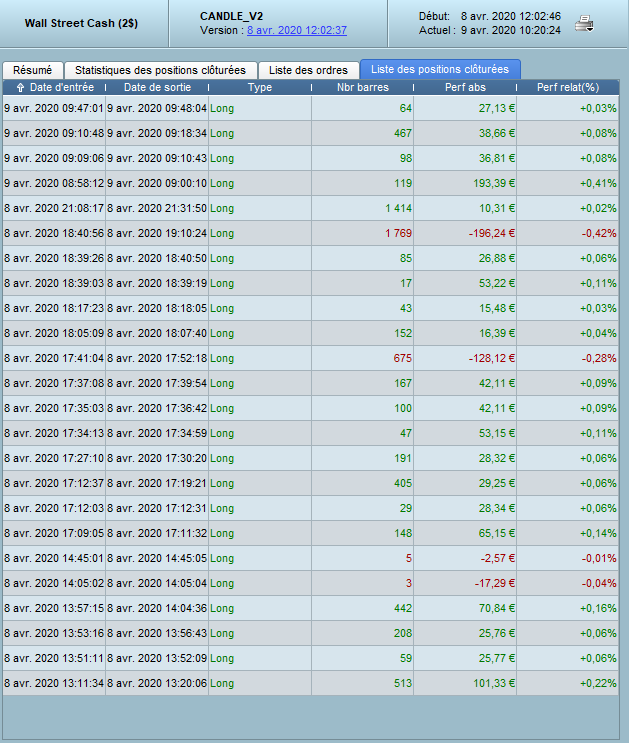Open the version link 8 avr. 2020 12:02:37
The image size is (629, 743).
tap(297, 30)
